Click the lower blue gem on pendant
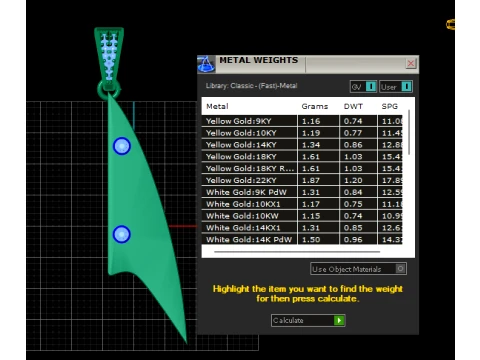This screenshot has width=480, height=360. click(x=122, y=234)
